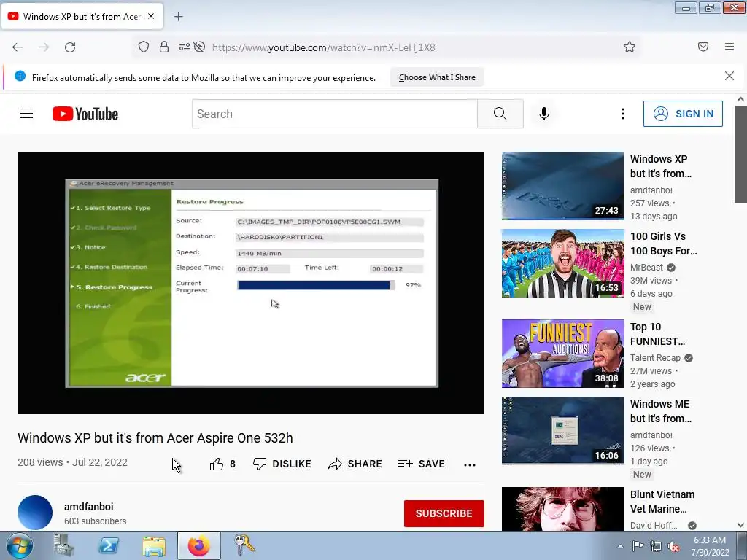Click the SIGN IN button

click(x=683, y=114)
